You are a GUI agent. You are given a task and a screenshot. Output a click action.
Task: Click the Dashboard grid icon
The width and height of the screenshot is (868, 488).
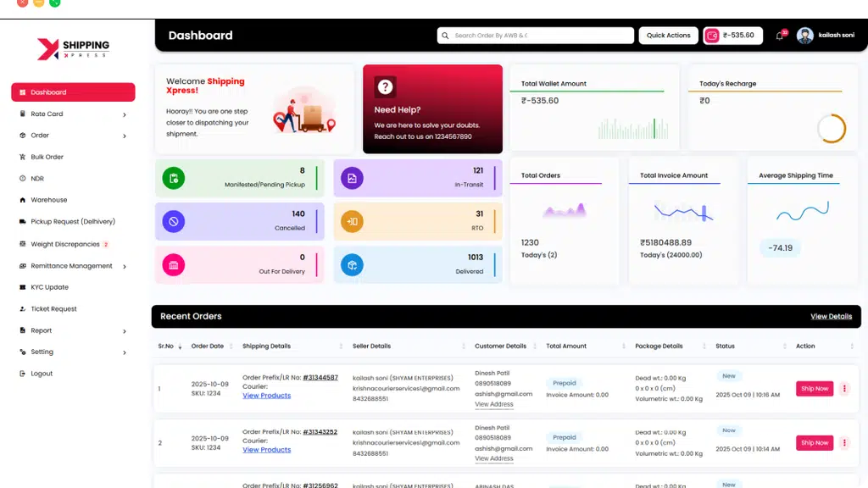(x=22, y=92)
